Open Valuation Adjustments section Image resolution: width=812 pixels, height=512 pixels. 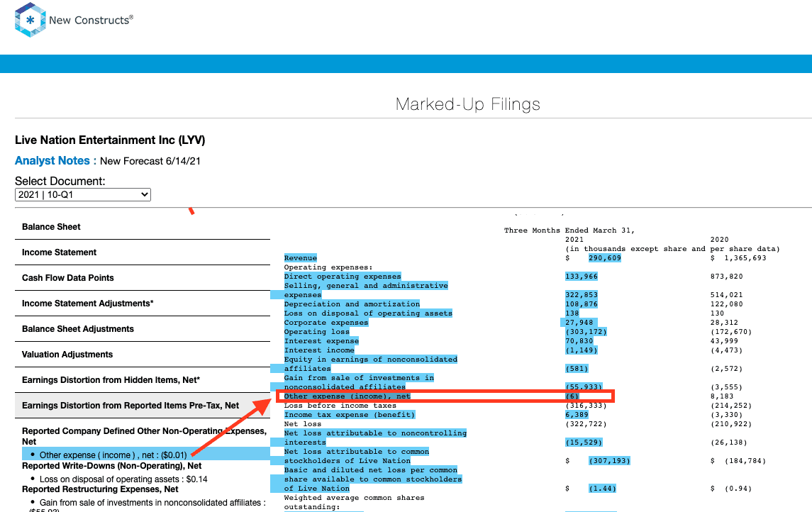[x=67, y=354]
